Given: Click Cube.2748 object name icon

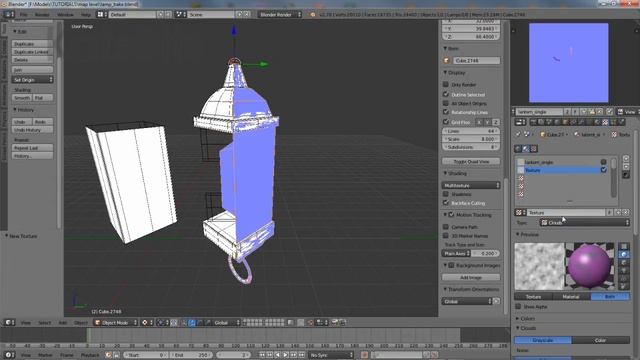Looking at the screenshot, I should (x=446, y=60).
